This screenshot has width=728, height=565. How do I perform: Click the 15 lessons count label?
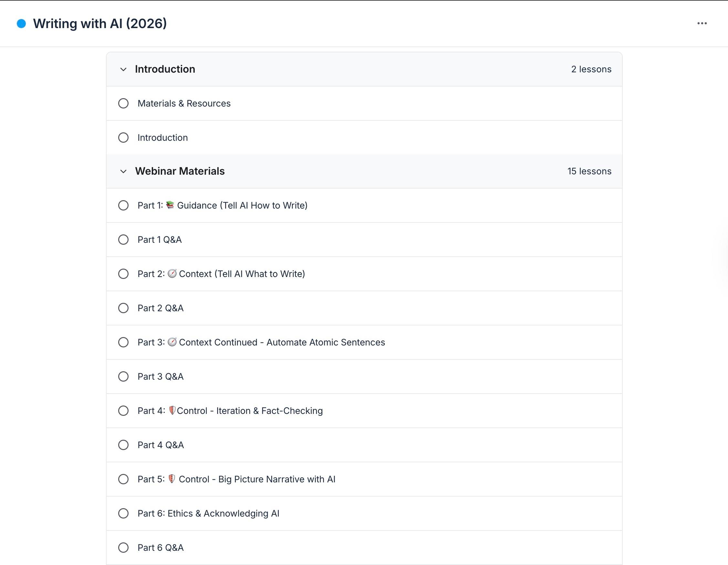click(589, 171)
